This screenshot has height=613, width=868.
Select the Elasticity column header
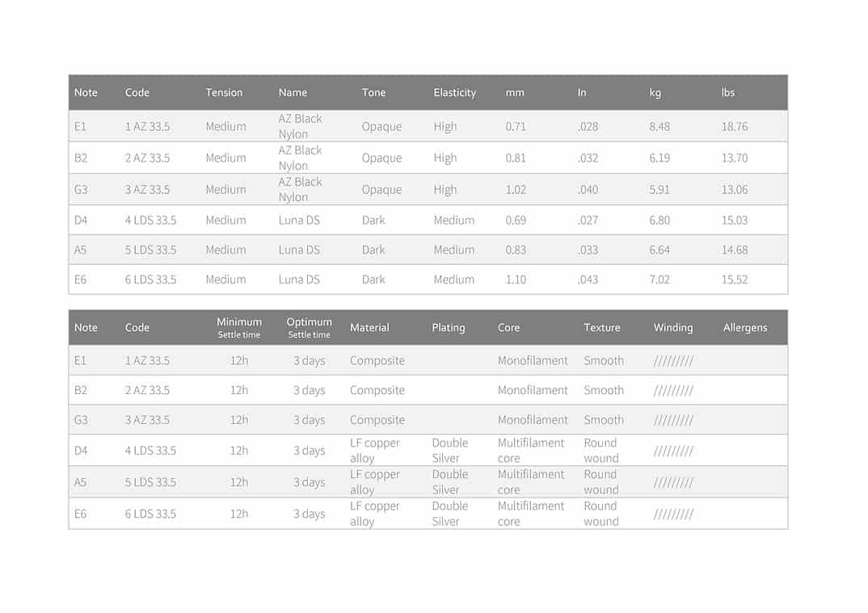point(454,93)
